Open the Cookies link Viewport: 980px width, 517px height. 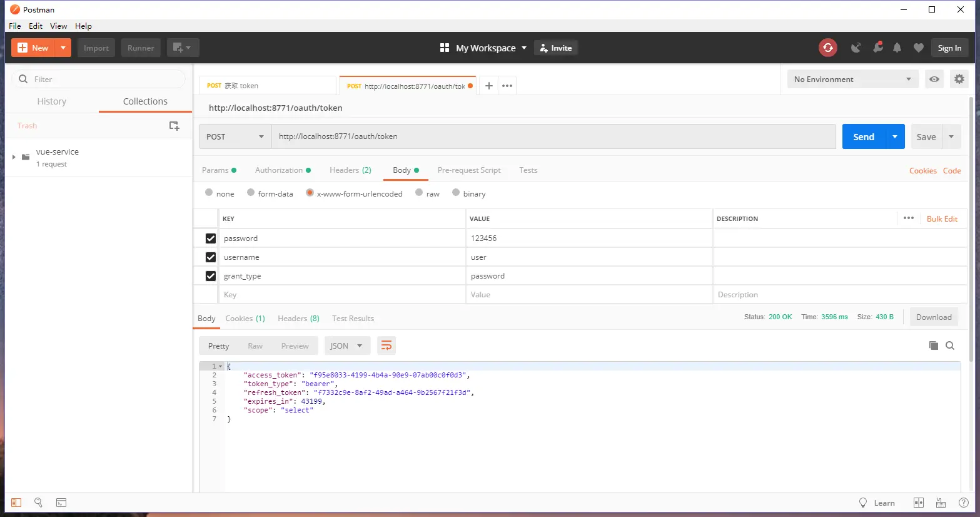922,170
